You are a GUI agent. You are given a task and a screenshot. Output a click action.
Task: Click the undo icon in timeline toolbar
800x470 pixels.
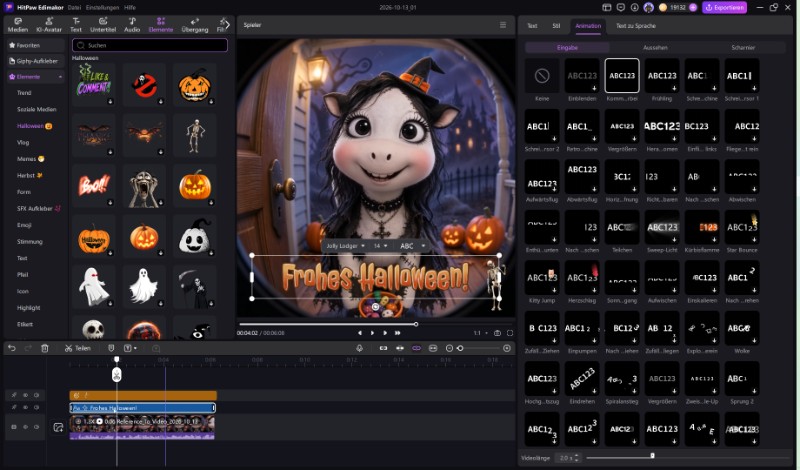[12, 348]
